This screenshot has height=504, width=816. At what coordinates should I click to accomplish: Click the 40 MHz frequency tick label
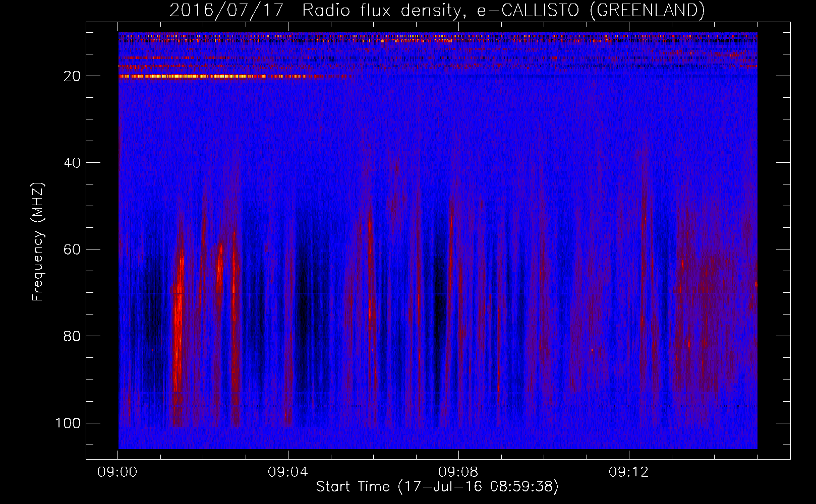[x=72, y=163]
